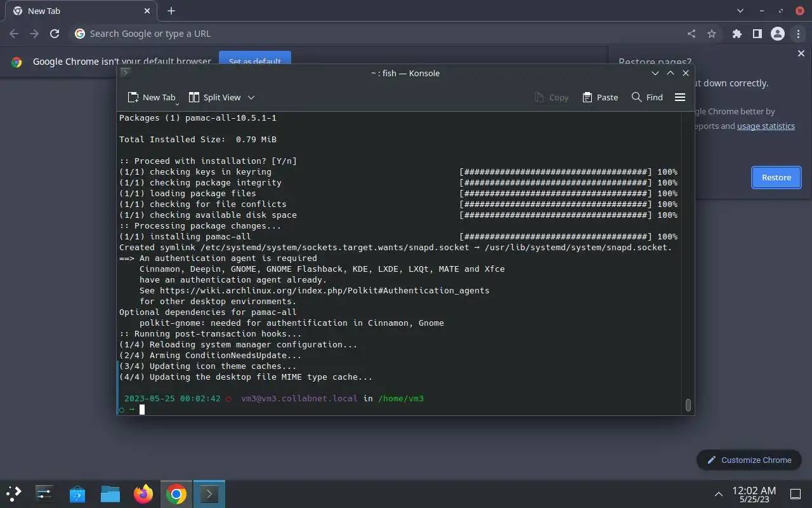The image size is (812, 508).
Task: Click the Chrome logo in default browser bar
Action: click(x=16, y=62)
